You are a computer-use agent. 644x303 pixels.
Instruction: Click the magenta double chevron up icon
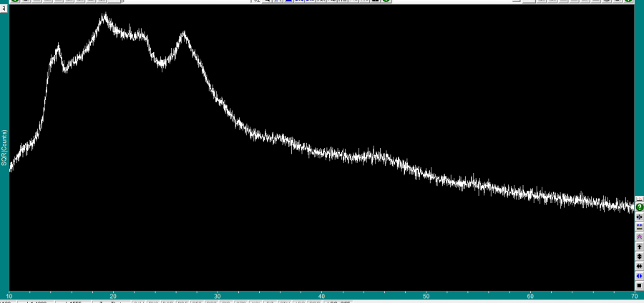click(x=640, y=237)
